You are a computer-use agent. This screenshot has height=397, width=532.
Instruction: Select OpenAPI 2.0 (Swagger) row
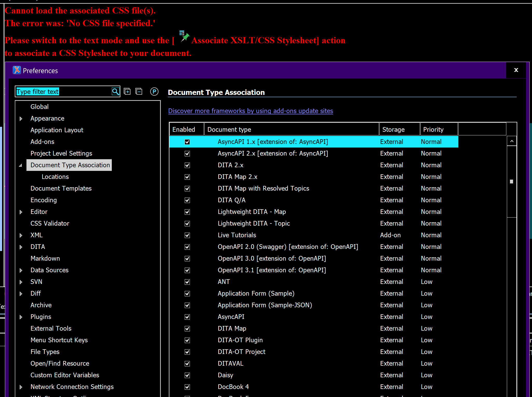point(314,247)
